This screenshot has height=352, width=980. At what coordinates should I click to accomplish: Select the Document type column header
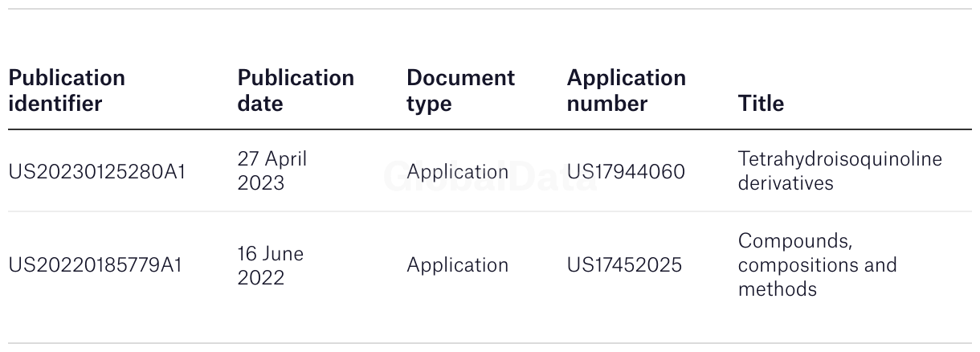tap(460, 91)
